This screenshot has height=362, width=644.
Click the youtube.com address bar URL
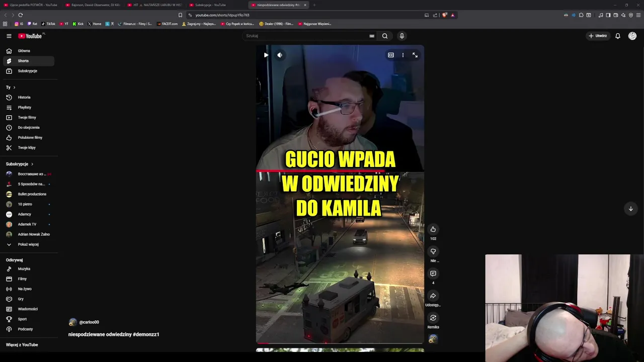(x=222, y=15)
